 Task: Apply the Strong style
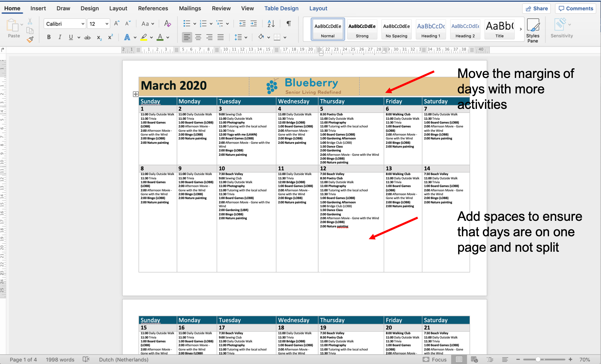[x=362, y=30]
